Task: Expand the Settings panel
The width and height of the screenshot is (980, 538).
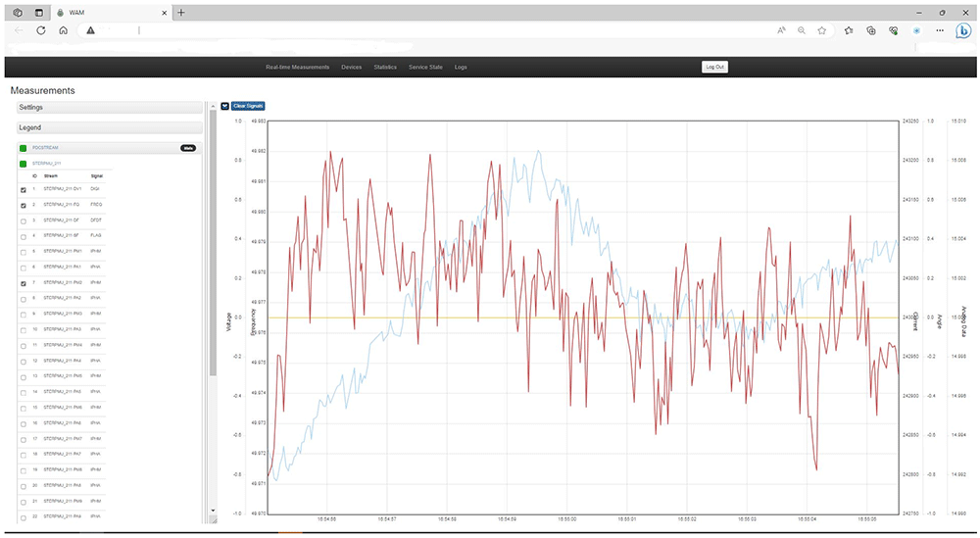Action: [x=110, y=108]
